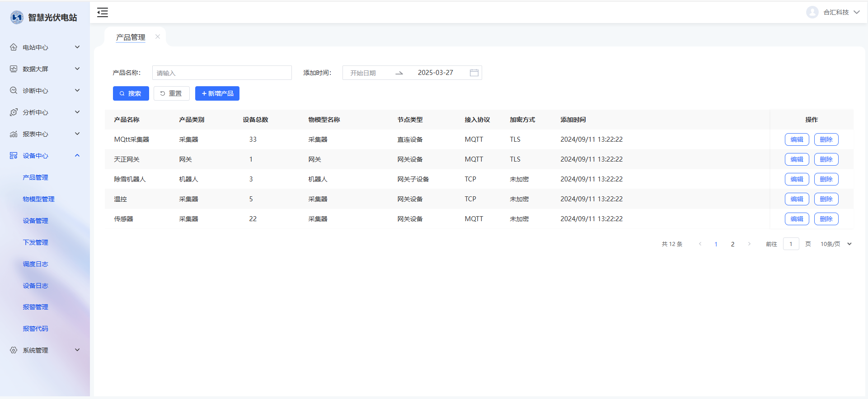The height and width of the screenshot is (399, 868).
Task: Close the 产品管理 tab
Action: point(158,37)
